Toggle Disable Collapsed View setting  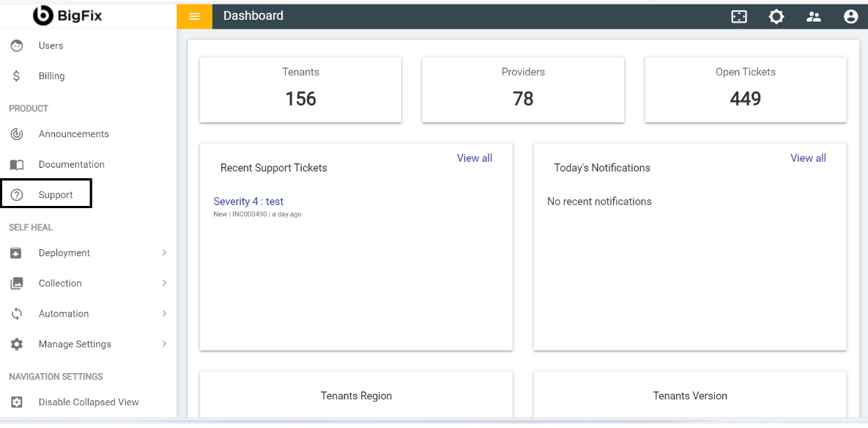pyautogui.click(x=88, y=402)
